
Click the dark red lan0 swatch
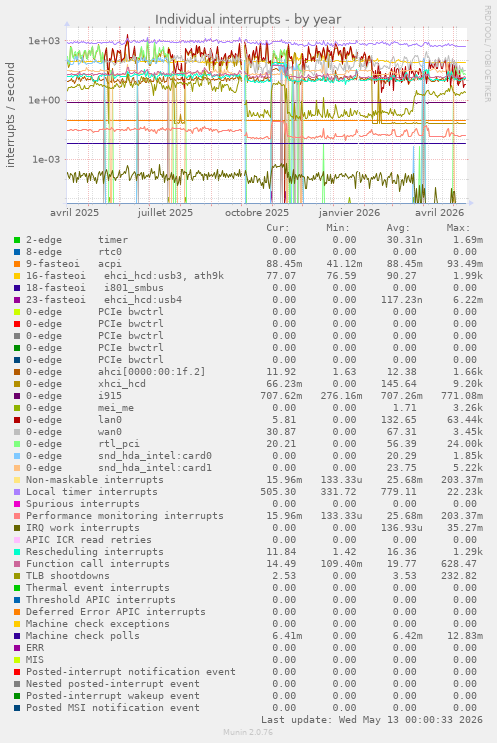pyautogui.click(x=17, y=420)
